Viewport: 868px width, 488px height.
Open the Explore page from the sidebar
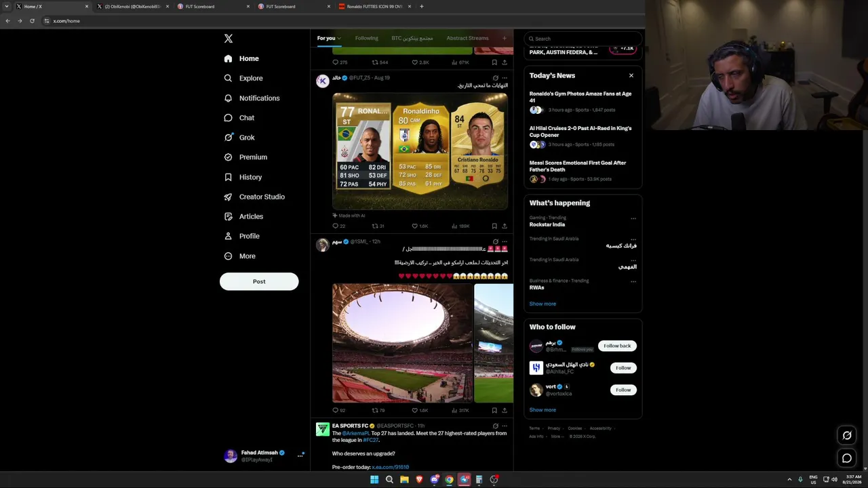click(x=243, y=78)
